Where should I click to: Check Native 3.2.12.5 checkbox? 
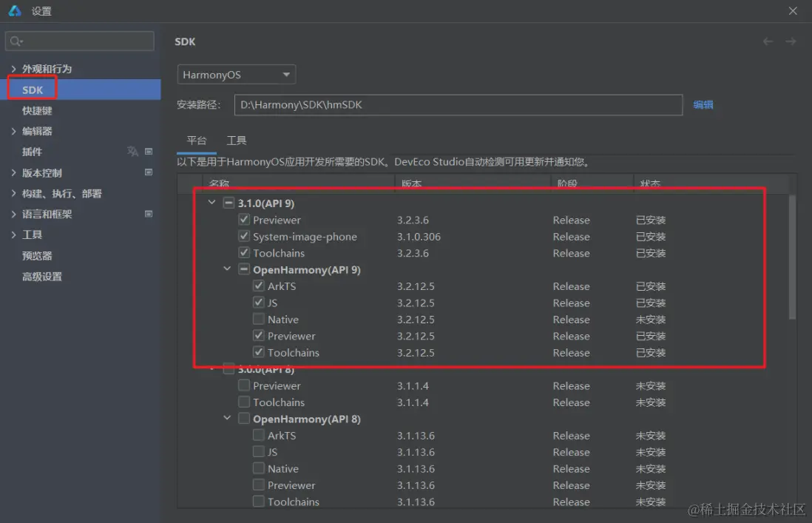pyautogui.click(x=258, y=319)
